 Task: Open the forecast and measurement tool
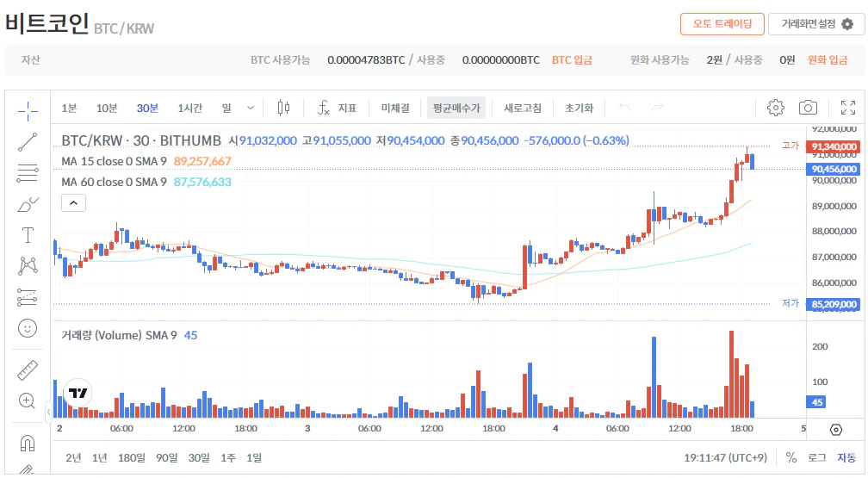tap(28, 297)
